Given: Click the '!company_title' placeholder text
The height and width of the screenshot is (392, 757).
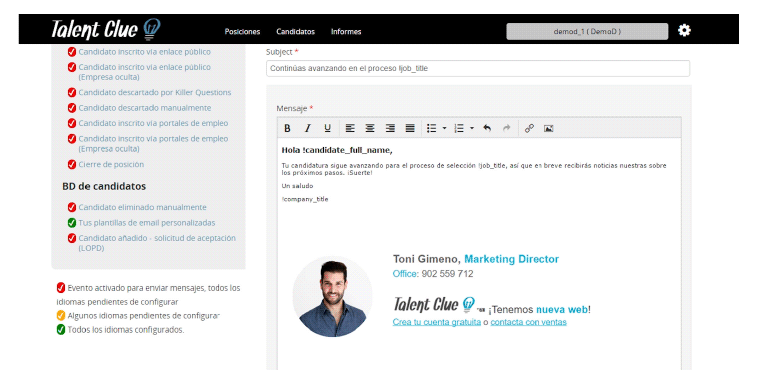Looking at the screenshot, I should click(305, 199).
